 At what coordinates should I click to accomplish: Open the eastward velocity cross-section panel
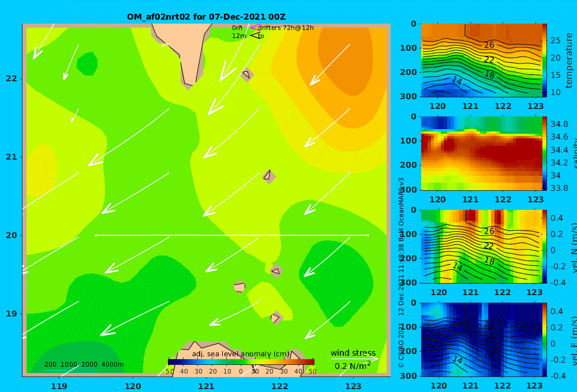[x=481, y=340]
